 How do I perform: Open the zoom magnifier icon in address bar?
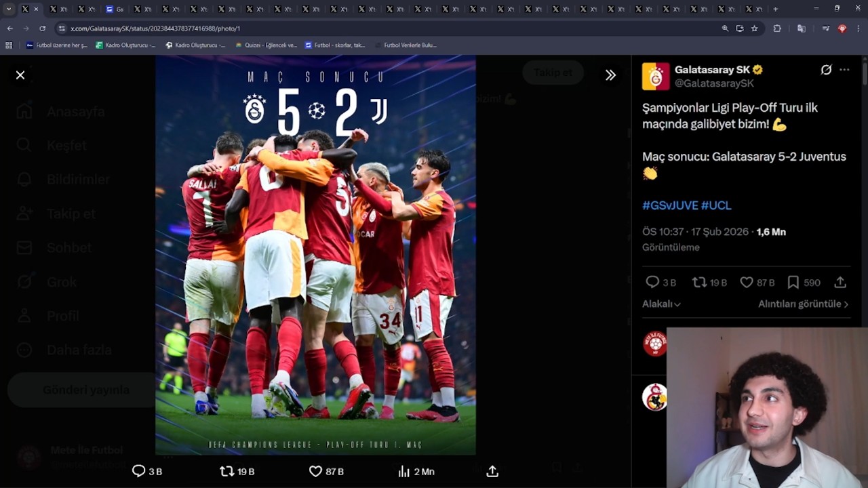tap(725, 28)
